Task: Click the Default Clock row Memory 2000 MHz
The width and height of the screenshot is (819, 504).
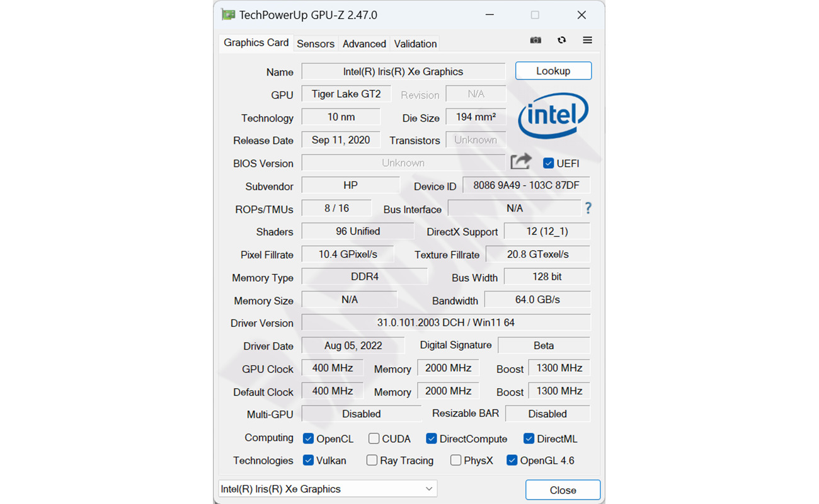Action: pos(448,391)
